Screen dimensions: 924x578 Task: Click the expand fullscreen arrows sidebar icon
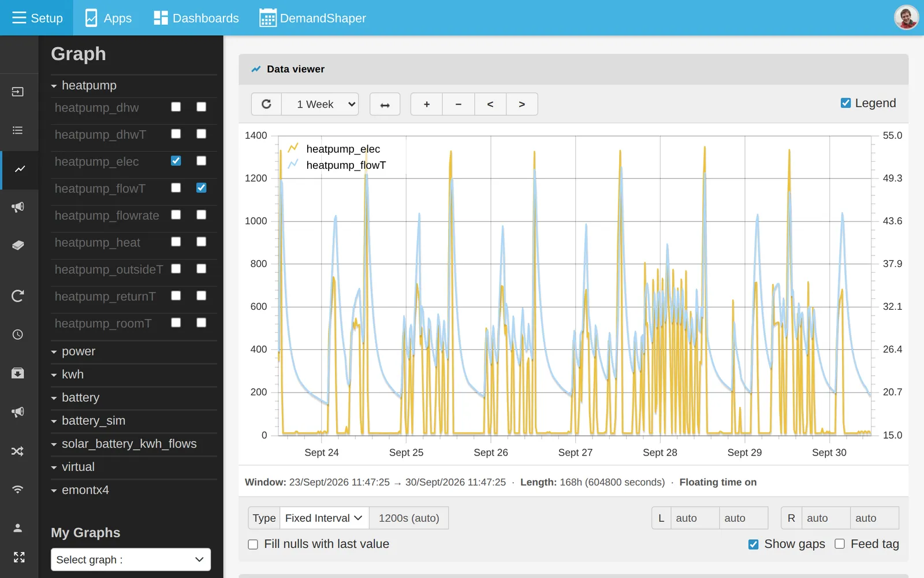pyautogui.click(x=19, y=557)
